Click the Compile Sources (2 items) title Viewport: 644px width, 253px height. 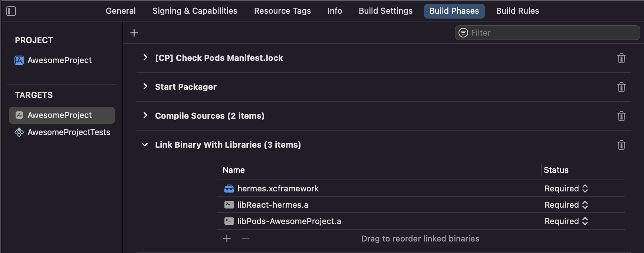click(210, 116)
